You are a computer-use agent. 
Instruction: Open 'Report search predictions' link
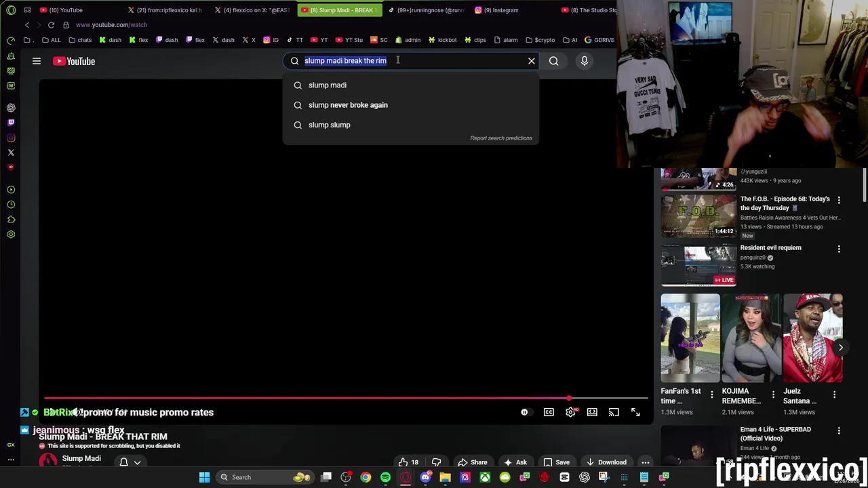coord(501,138)
